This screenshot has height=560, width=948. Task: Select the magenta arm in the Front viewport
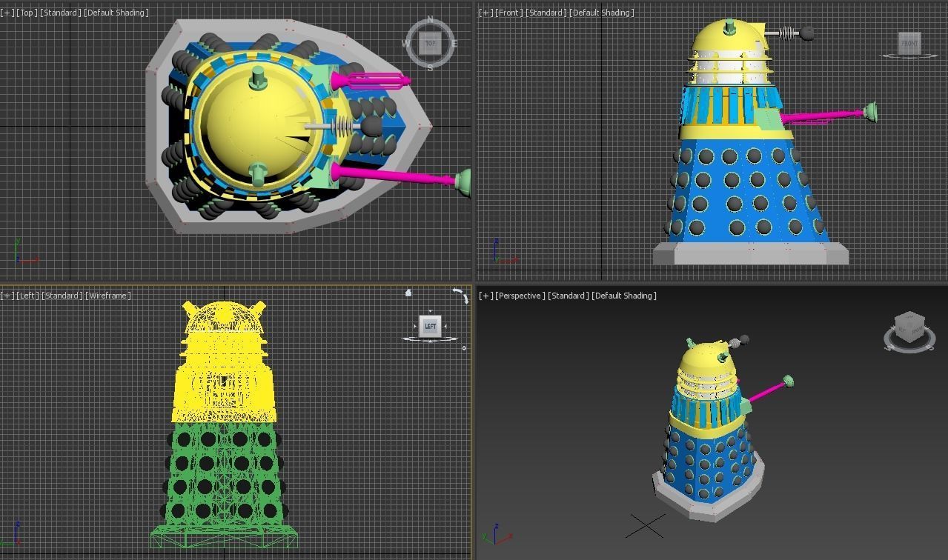(x=821, y=115)
